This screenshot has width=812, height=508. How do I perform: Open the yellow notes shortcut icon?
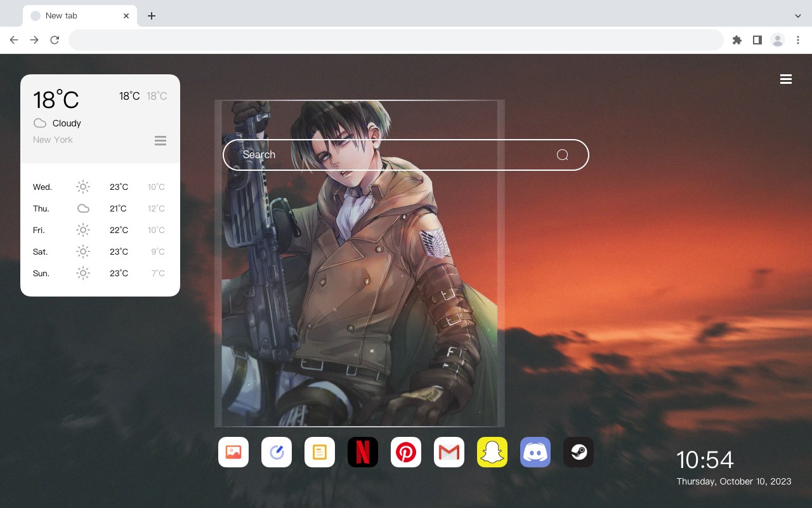[320, 452]
